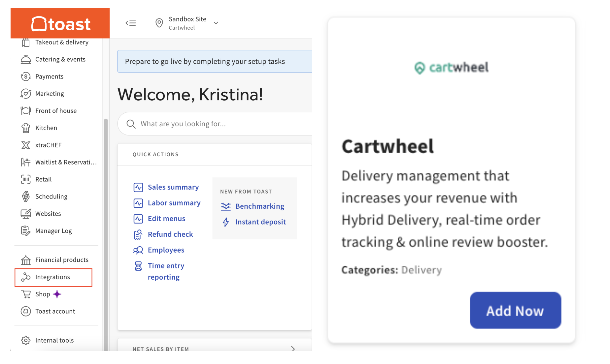Click the Integrations nodes icon
Screen dimensions: 610x364
[x=26, y=277]
